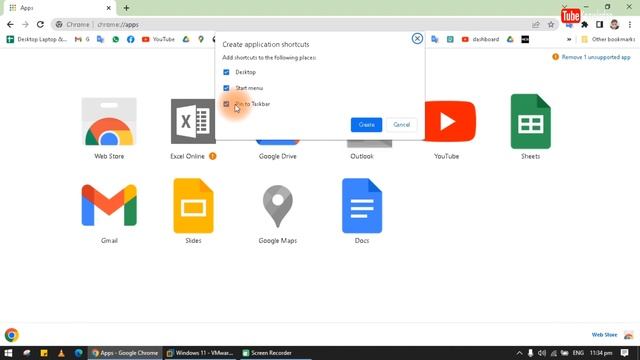640x360 pixels.
Task: Open the Google Maps app
Action: (x=278, y=206)
